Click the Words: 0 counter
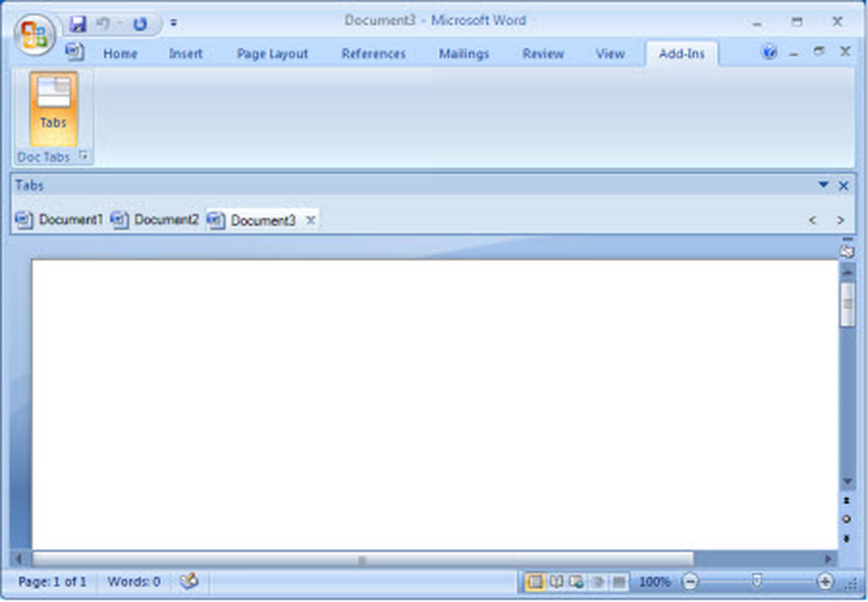The width and height of the screenshot is (868, 602). click(x=134, y=581)
